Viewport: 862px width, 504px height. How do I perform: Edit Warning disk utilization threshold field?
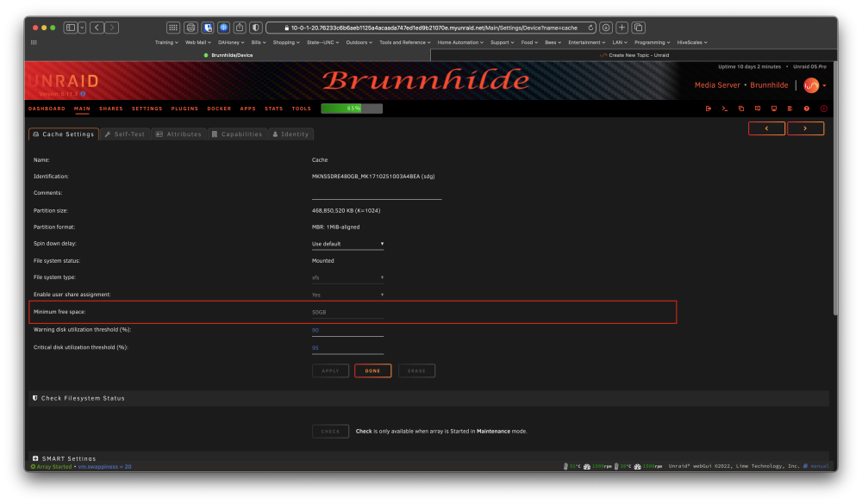click(347, 330)
